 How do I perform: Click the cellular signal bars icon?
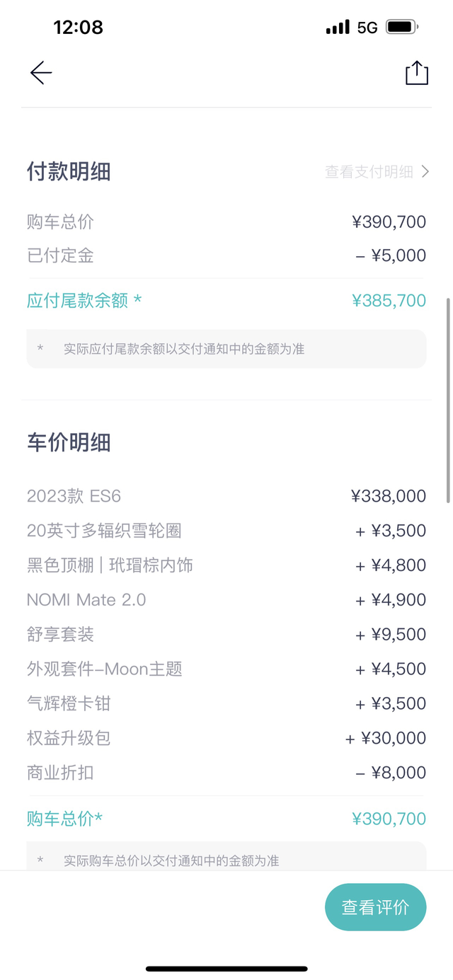[335, 27]
